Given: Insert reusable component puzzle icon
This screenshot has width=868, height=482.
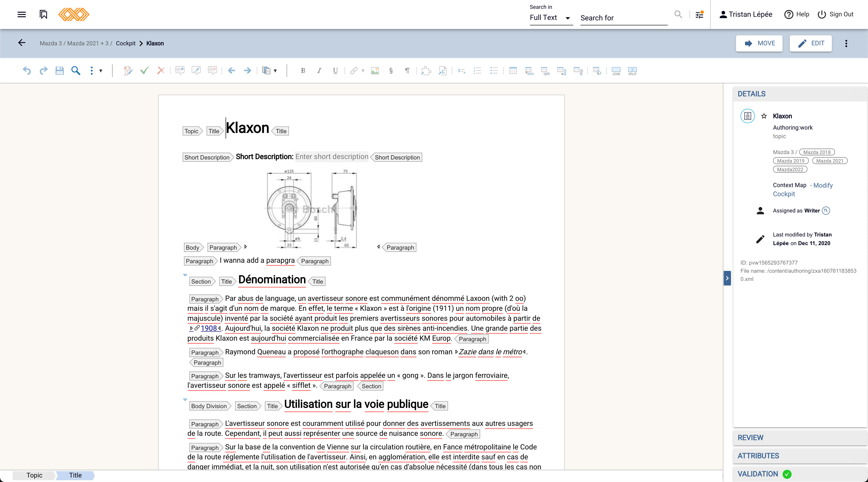Looking at the screenshot, I should tap(426, 71).
